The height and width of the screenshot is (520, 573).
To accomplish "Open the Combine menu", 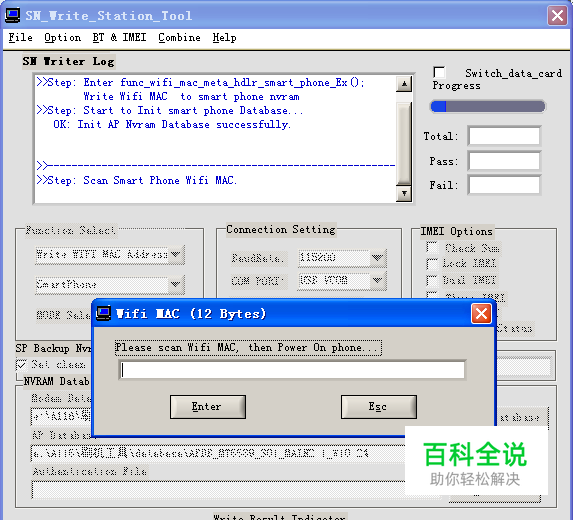I will (179, 38).
